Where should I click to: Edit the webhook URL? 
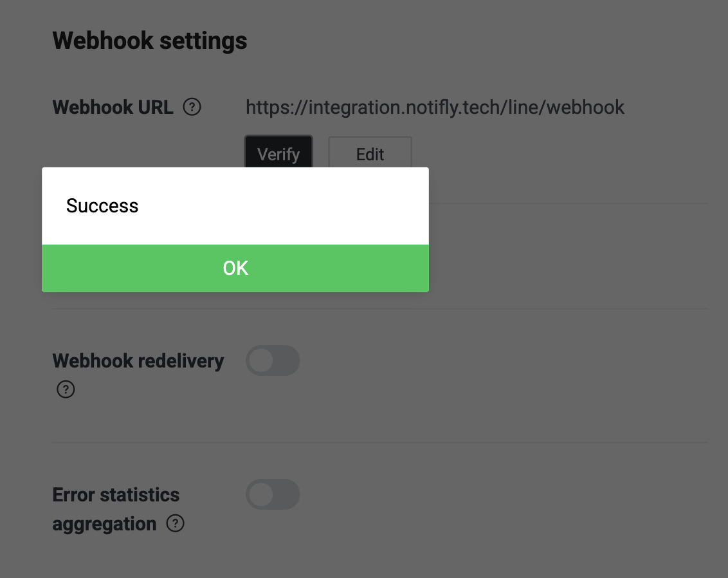coord(370,154)
